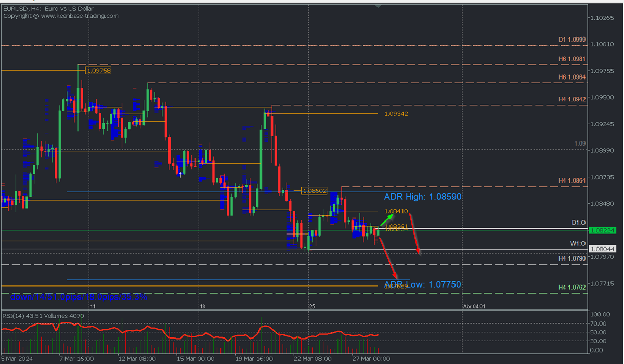Click the orange 1.09342 level label
This screenshot has width=624, height=364.
[x=396, y=113]
